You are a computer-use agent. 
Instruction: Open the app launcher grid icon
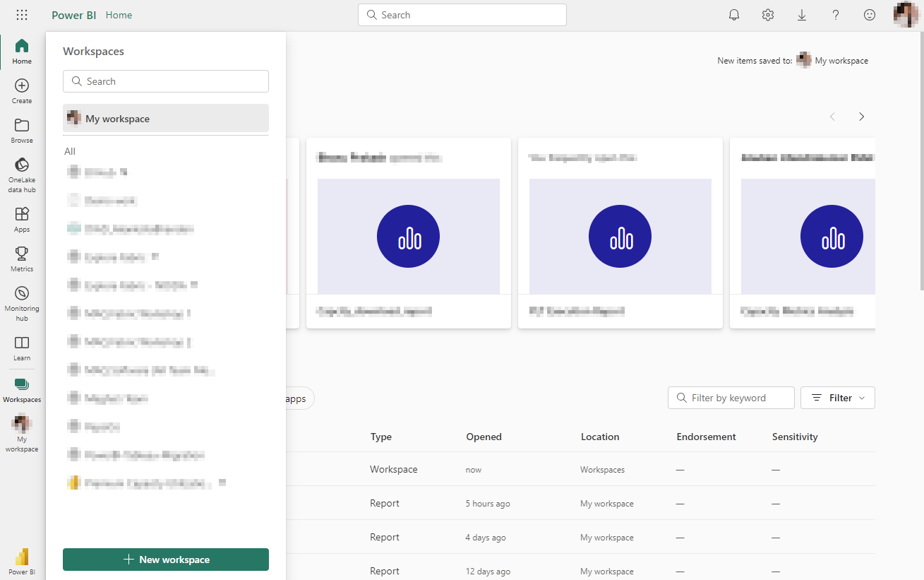tap(22, 15)
